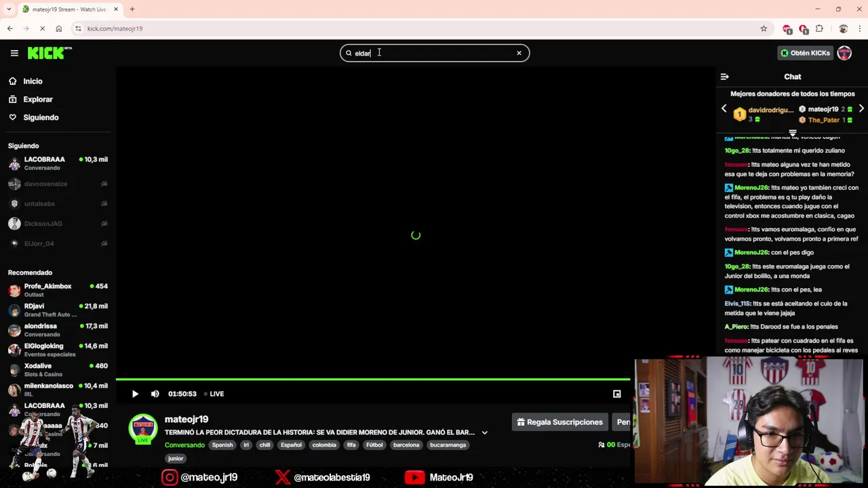Click chat username Elvis_11S
The height and width of the screenshot is (488, 868).
(737, 304)
